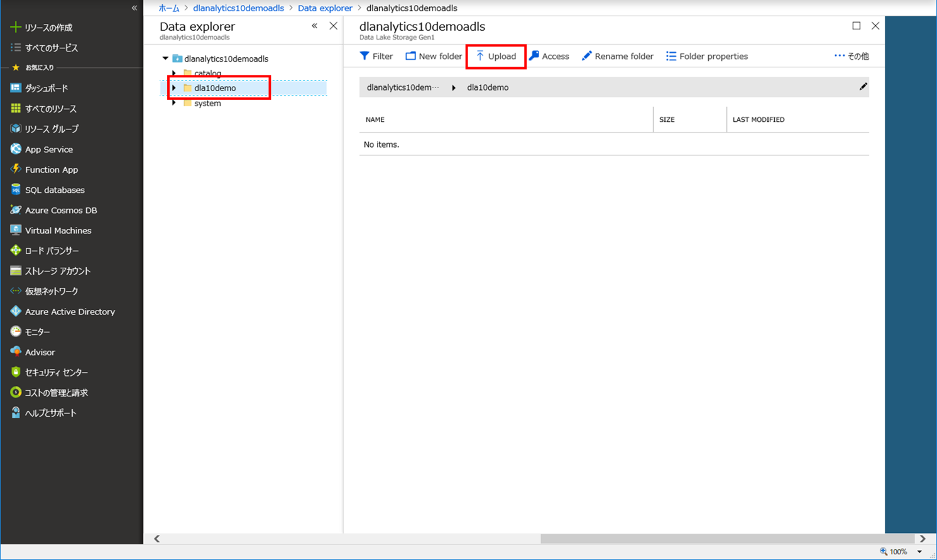Expand the system folder node

pos(174,103)
